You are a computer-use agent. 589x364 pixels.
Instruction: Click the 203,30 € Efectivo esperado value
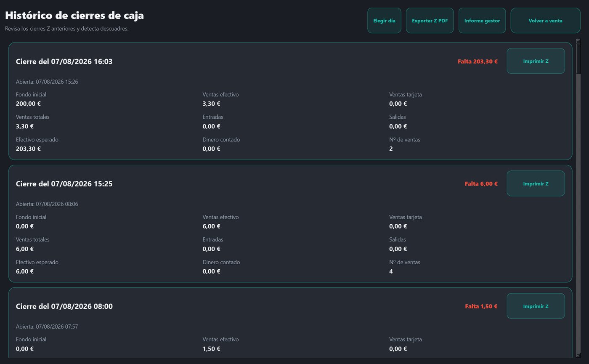click(x=28, y=149)
